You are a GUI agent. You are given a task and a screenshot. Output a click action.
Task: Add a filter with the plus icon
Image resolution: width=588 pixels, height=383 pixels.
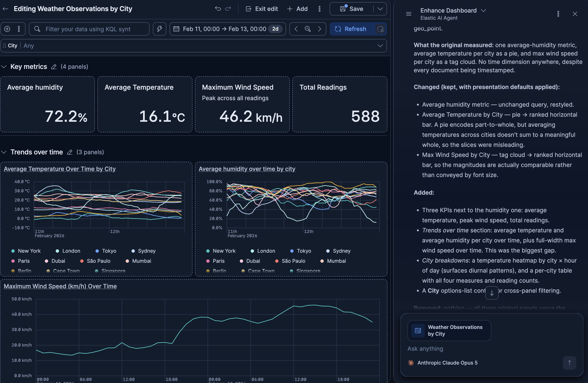tap(7, 29)
